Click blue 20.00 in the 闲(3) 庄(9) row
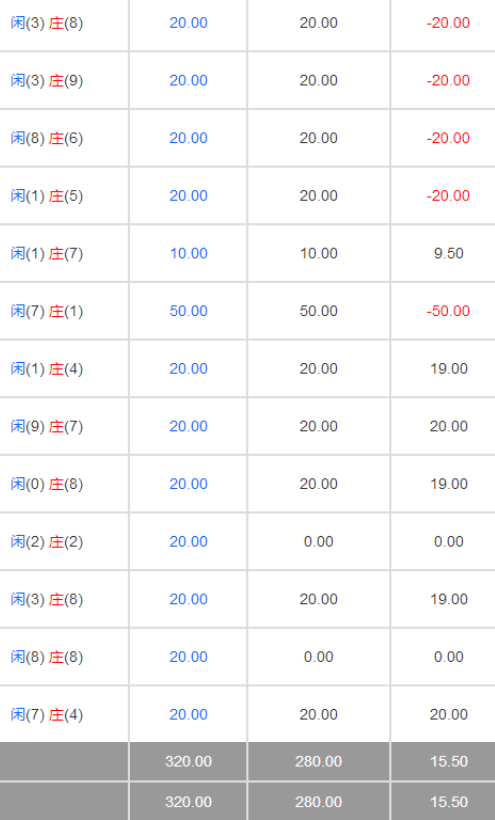Viewport: 495px width, 820px height. click(189, 81)
